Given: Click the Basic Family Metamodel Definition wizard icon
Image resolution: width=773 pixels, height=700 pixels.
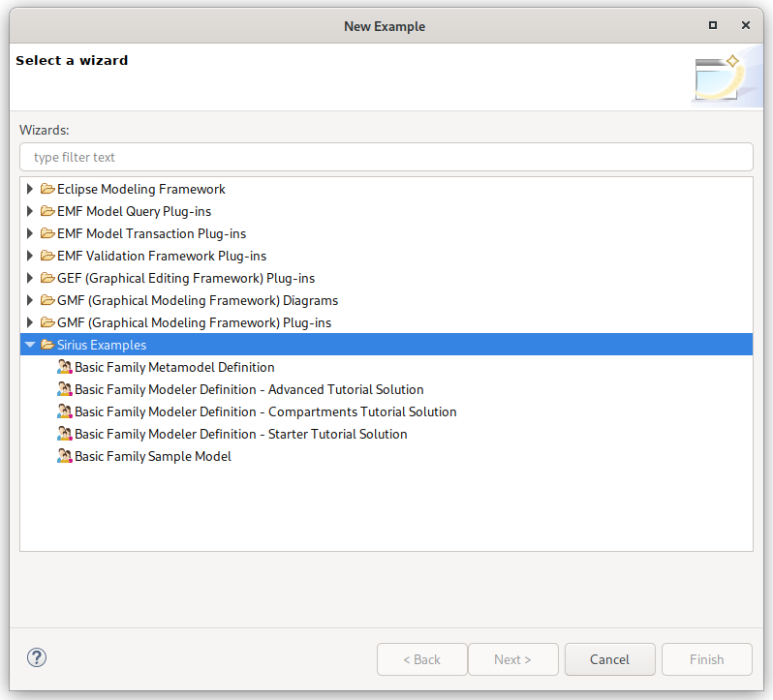Looking at the screenshot, I should (65, 367).
